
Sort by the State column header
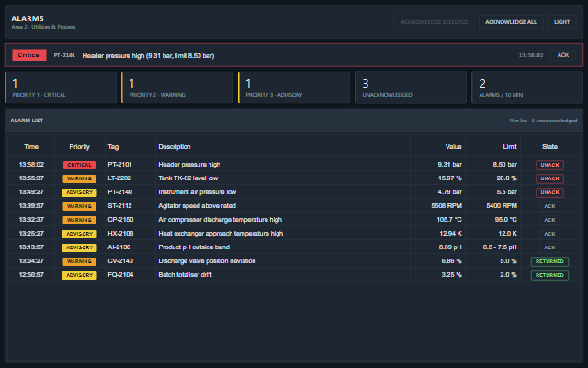(x=549, y=147)
